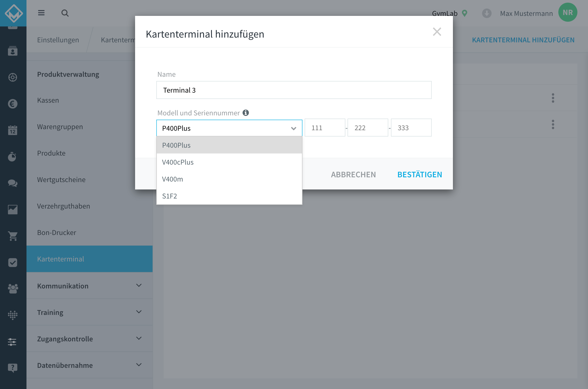Open the help question mark icon

coord(13,368)
